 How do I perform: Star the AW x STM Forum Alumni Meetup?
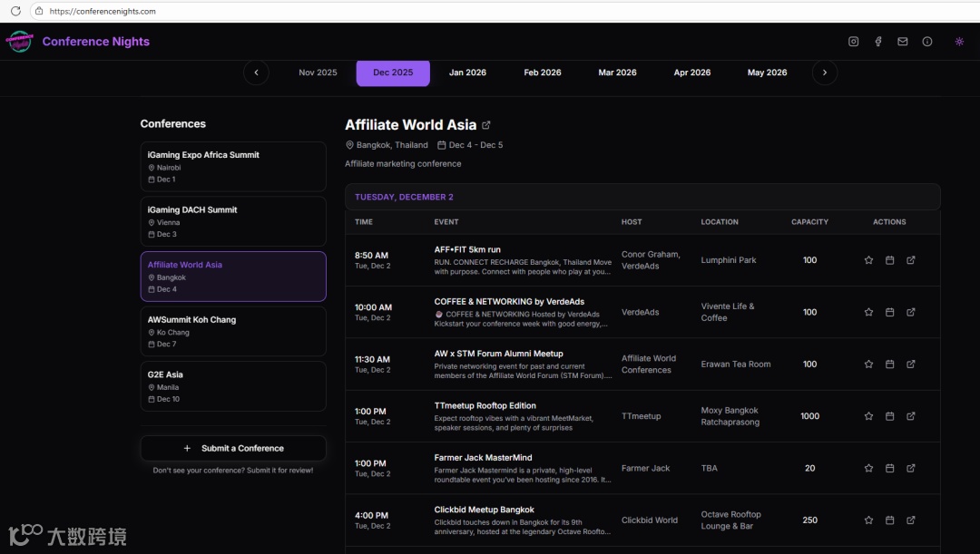pyautogui.click(x=868, y=364)
